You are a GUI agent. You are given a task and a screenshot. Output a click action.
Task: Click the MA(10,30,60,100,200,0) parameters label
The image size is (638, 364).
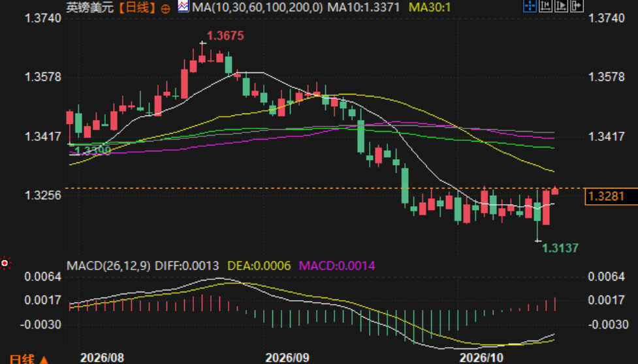point(257,7)
